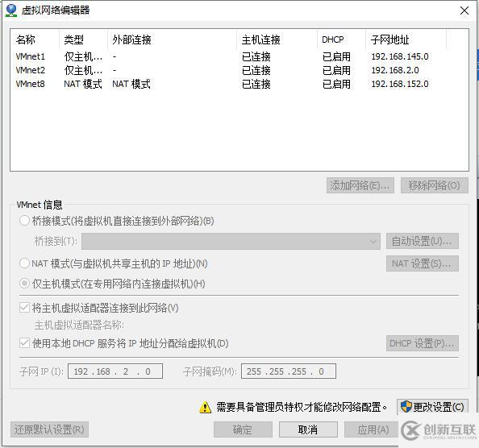Click 自动设置(U)... button

(423, 242)
